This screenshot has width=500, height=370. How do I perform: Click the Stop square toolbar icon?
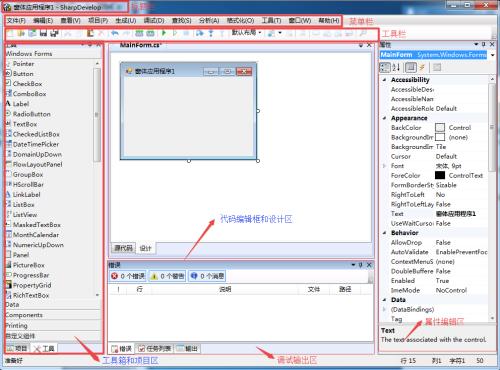186,33
